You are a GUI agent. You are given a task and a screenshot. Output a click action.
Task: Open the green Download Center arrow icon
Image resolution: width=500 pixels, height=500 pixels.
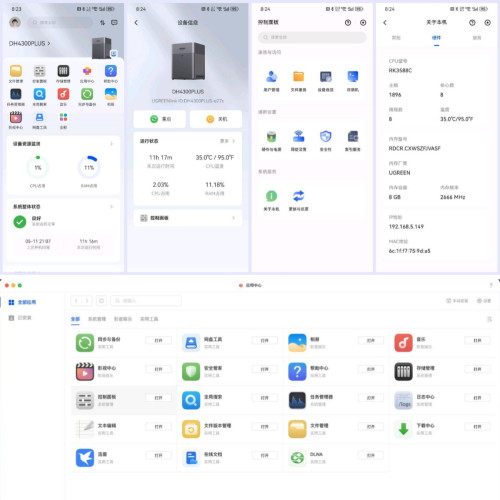403,429
